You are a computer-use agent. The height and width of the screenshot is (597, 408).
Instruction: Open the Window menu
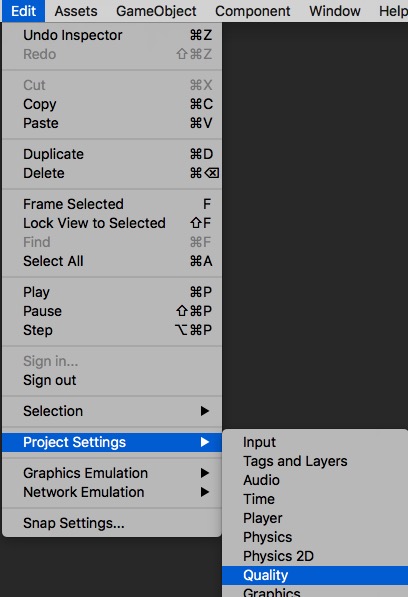tap(335, 11)
